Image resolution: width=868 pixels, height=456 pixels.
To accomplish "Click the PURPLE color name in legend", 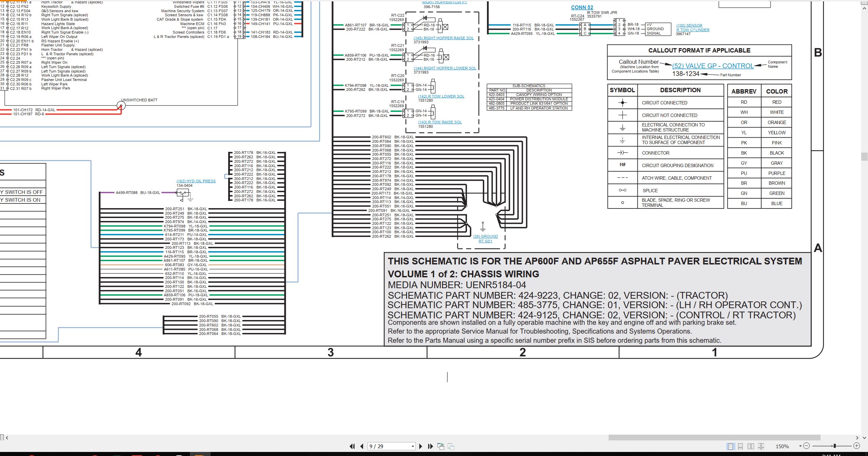I will pos(777,173).
